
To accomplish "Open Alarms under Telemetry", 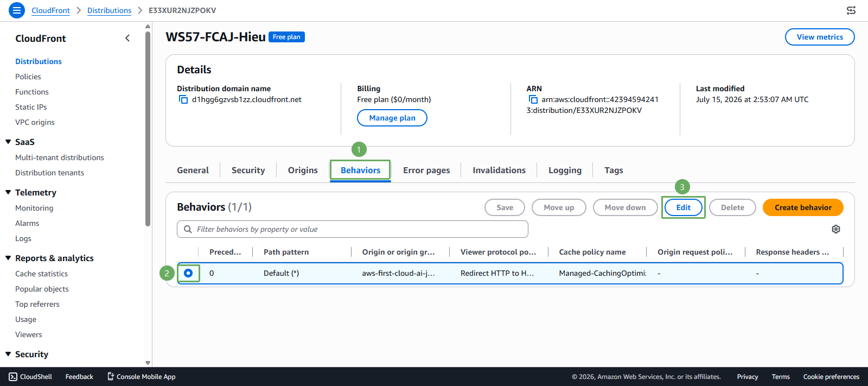I will pos(27,223).
